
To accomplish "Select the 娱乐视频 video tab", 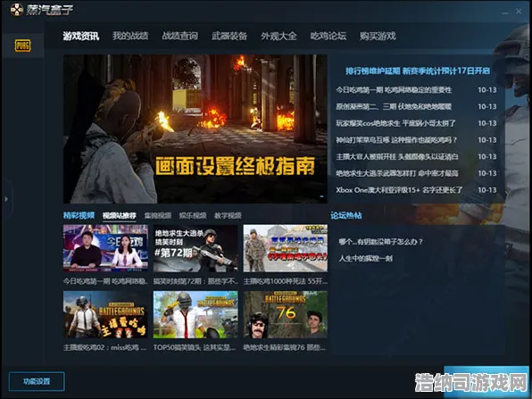I will click(193, 216).
